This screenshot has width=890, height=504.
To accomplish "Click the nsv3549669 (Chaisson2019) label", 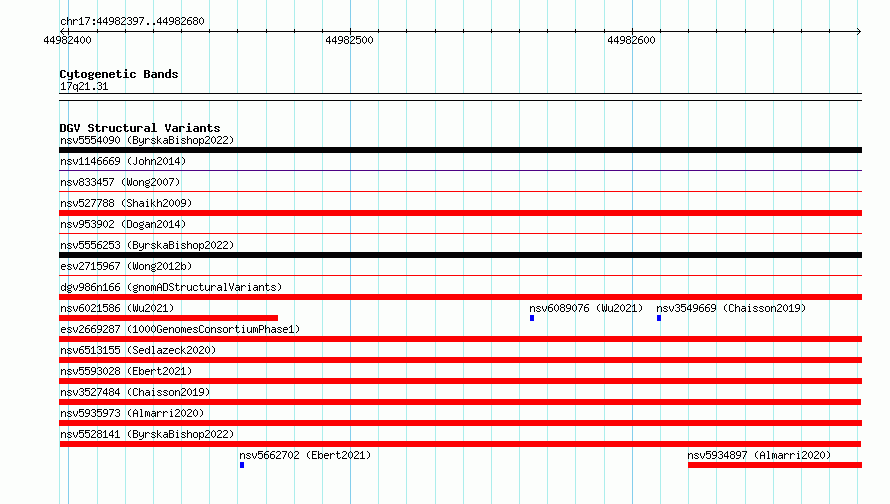I will pos(731,308).
